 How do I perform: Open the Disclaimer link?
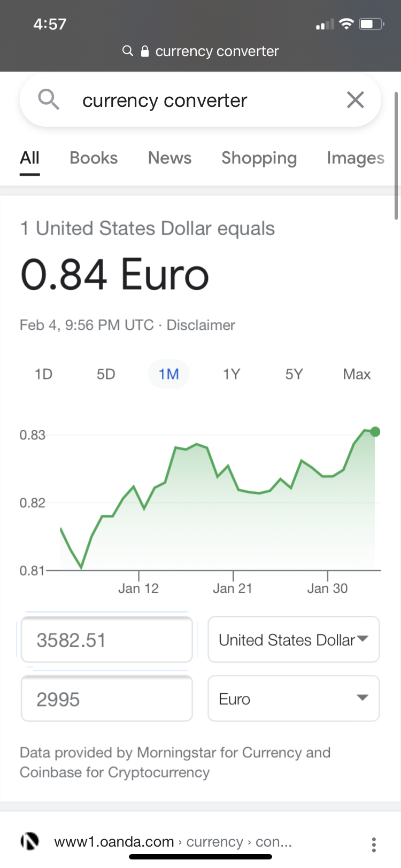201,325
